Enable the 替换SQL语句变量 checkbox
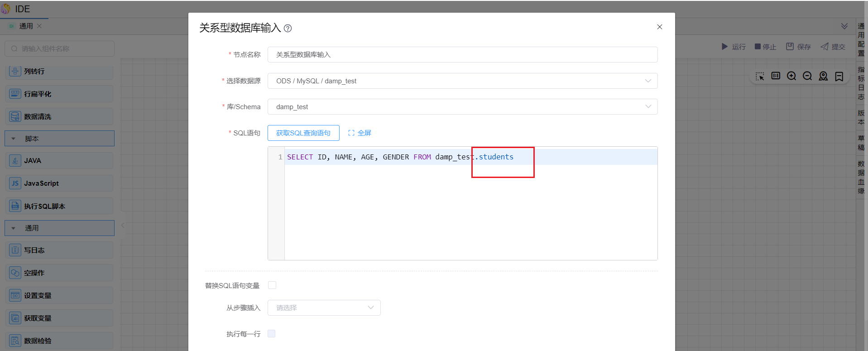Screen dimensions: 868x351 [x=272, y=285]
